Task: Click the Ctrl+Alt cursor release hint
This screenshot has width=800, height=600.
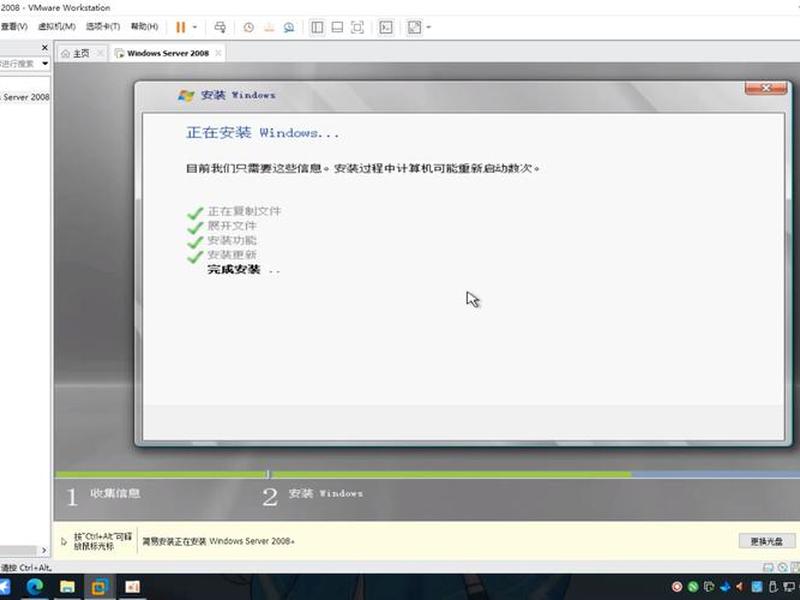Action: (103, 541)
